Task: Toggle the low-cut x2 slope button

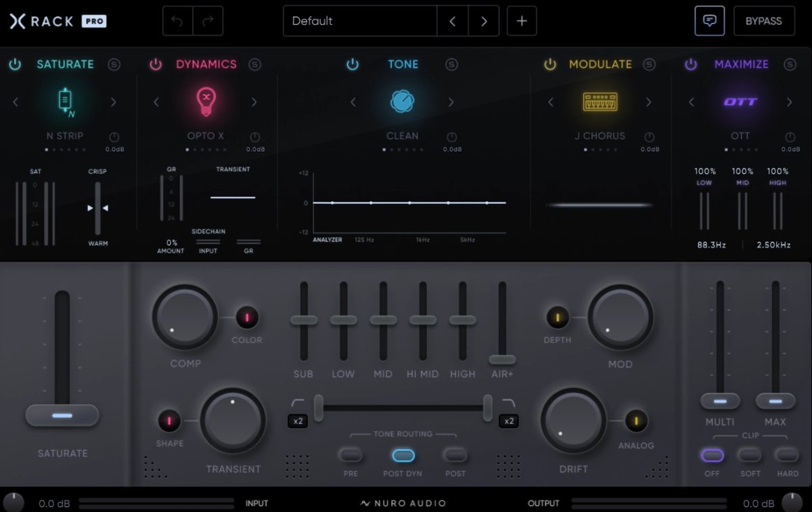Action: point(298,421)
